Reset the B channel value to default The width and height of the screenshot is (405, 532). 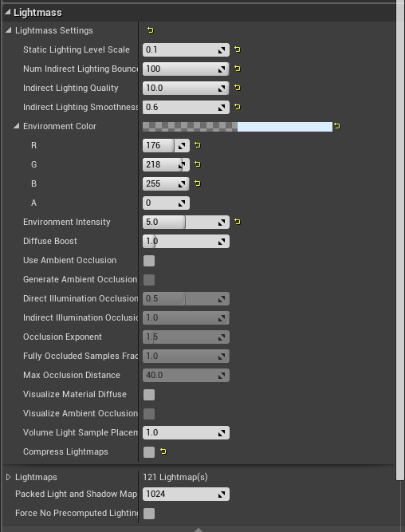[x=198, y=183]
